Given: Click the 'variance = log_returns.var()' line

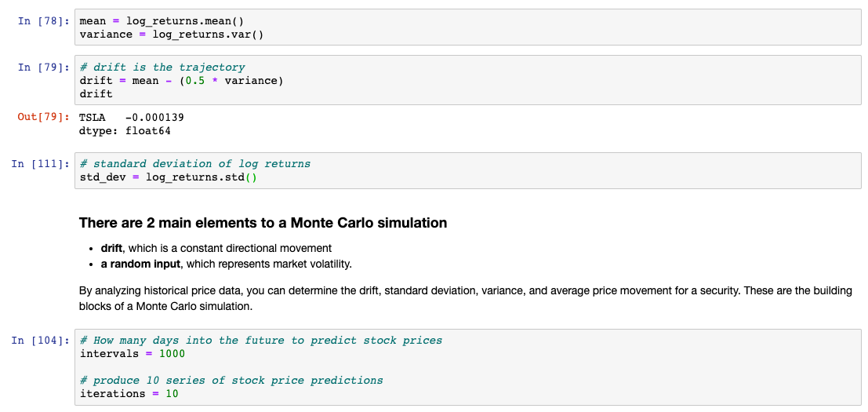Looking at the screenshot, I should pos(171,35).
